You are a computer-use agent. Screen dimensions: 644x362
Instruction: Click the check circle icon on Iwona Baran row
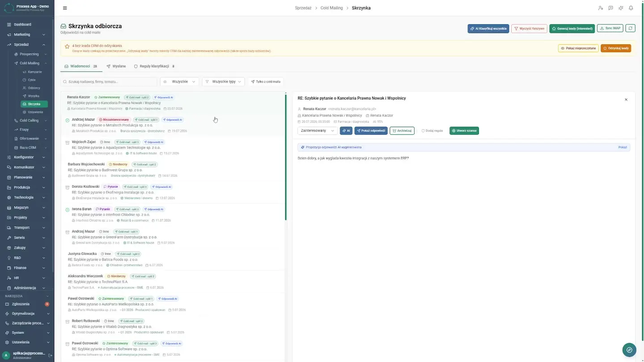(x=68, y=210)
